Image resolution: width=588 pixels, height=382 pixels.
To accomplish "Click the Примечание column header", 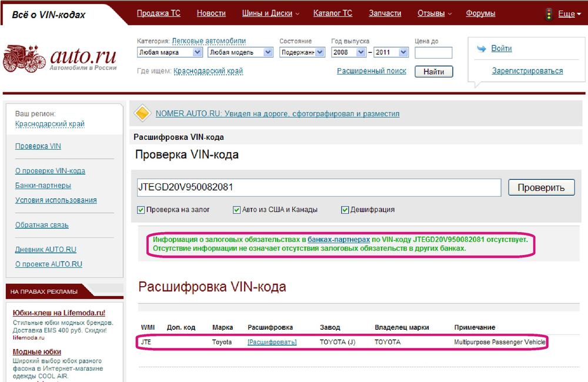I will 475,327.
